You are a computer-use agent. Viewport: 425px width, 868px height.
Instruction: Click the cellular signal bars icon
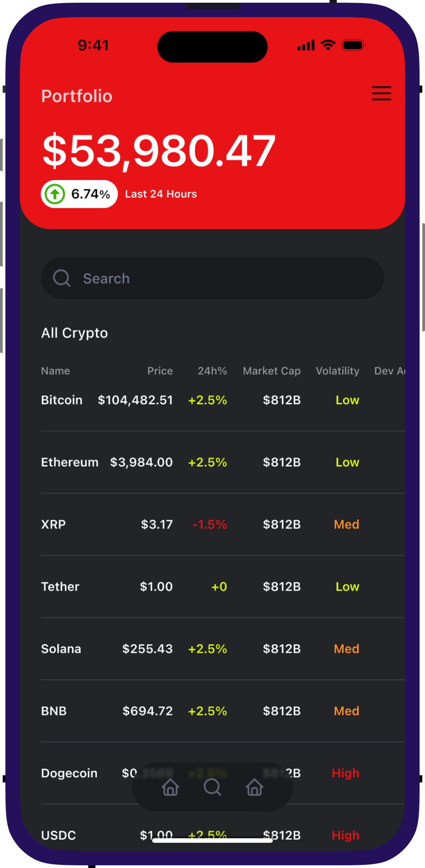306,45
